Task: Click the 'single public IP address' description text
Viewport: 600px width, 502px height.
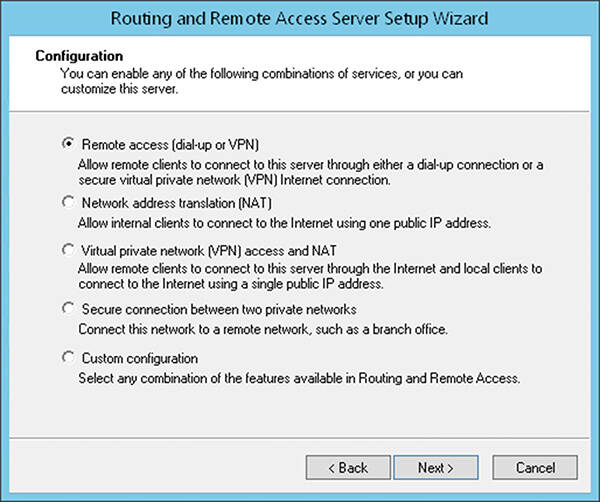Action: tap(310, 276)
